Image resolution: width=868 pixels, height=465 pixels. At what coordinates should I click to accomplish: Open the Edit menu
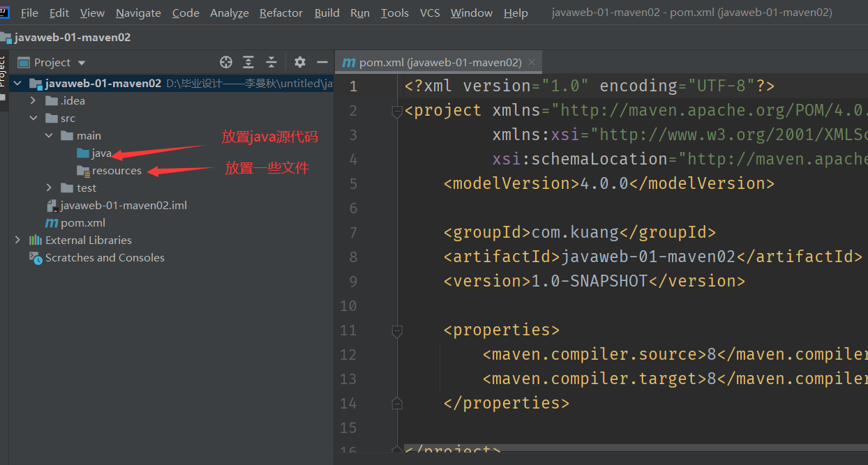(59, 13)
